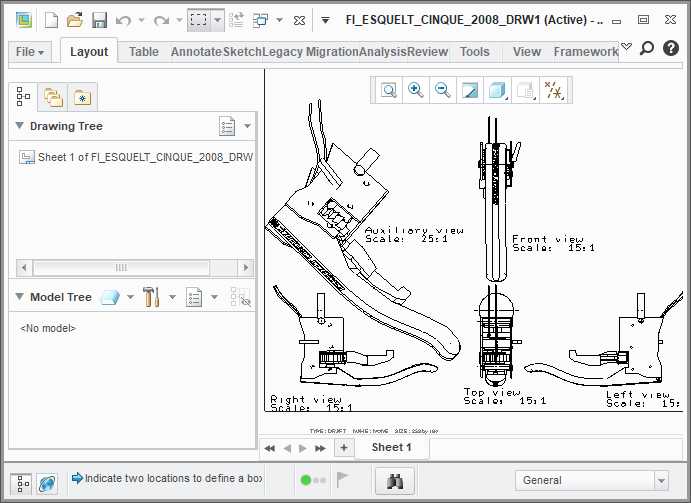Click the Creo application icon at top left
This screenshot has width=691, height=503.
click(x=24, y=20)
